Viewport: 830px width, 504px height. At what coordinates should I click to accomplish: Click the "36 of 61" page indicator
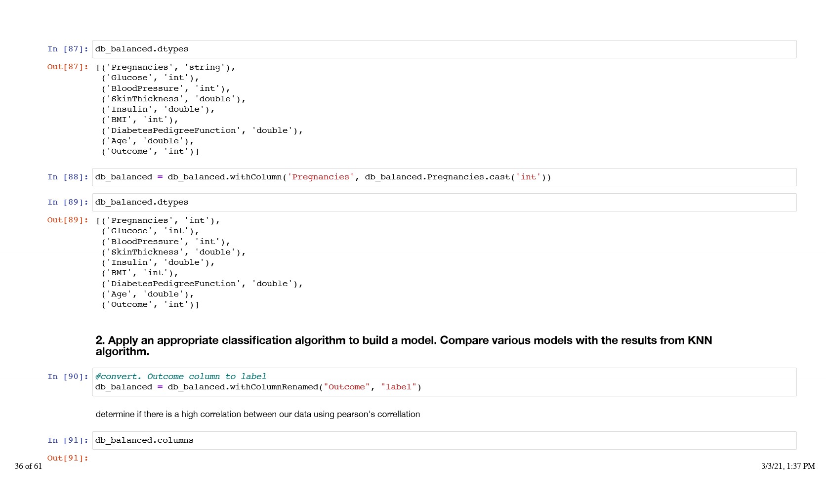pyautogui.click(x=28, y=466)
